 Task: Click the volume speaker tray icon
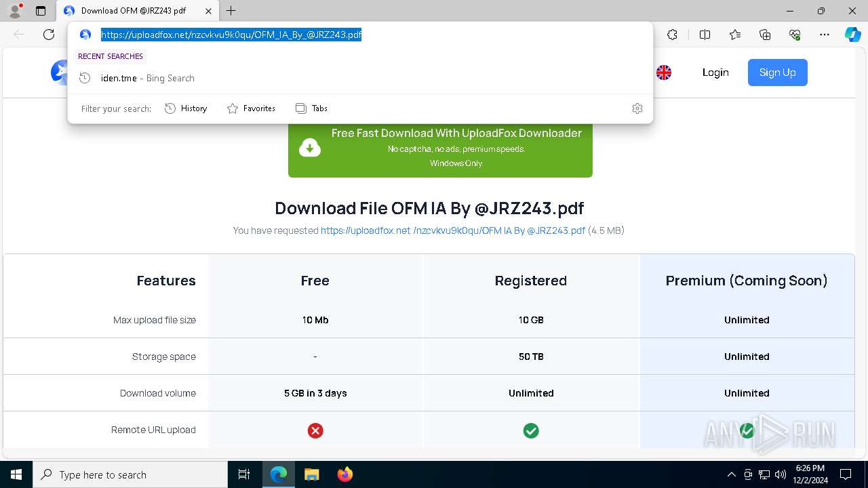[781, 474]
